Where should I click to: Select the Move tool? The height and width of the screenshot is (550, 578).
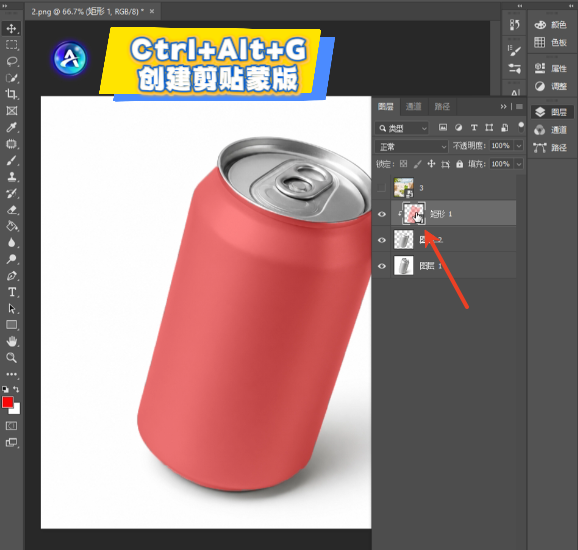[11, 28]
